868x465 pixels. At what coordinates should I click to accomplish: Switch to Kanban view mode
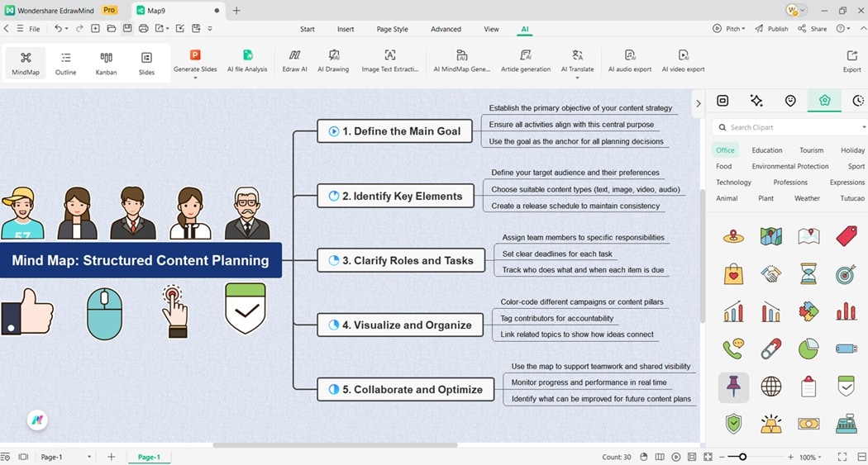(x=107, y=64)
